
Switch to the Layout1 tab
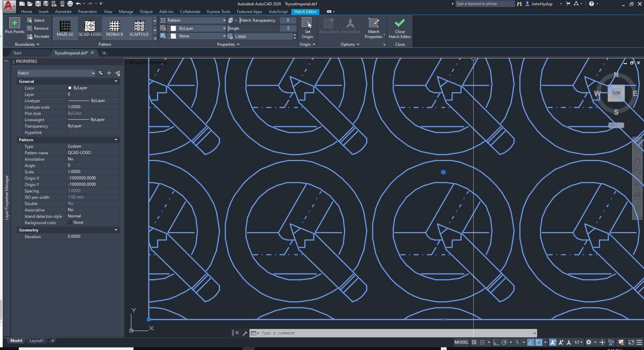coord(36,341)
